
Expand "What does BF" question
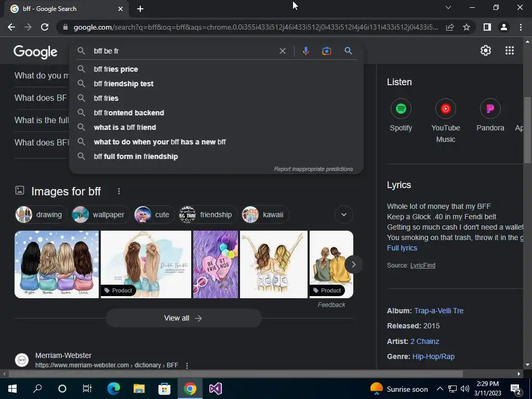pos(41,98)
